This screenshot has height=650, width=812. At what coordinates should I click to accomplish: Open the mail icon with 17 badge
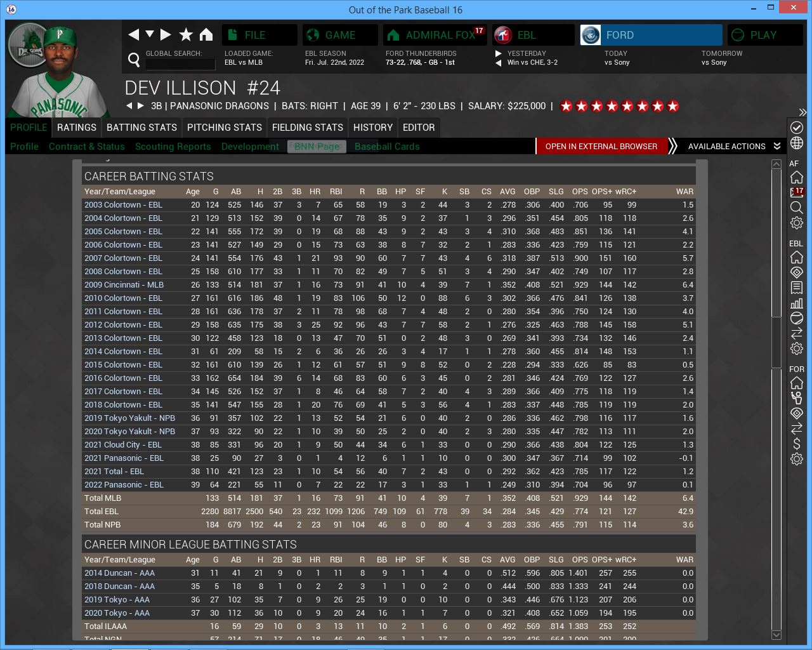click(x=797, y=192)
